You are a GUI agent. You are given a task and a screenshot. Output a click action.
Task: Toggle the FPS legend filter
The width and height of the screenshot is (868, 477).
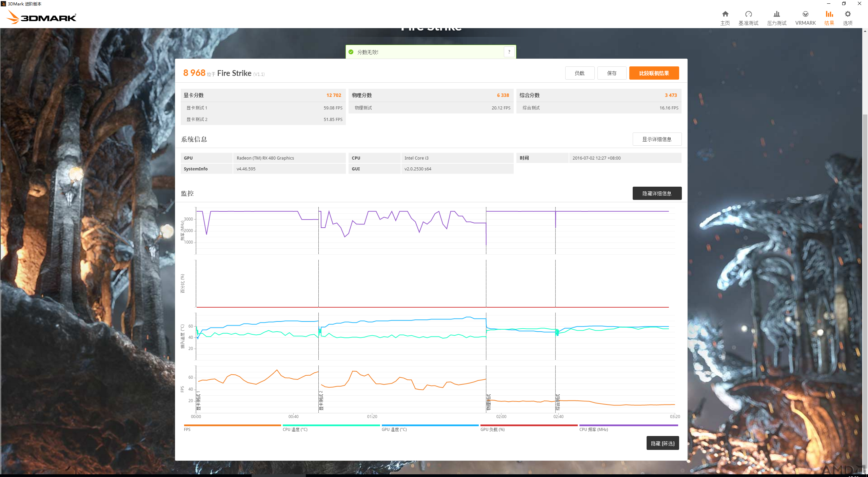click(x=232, y=428)
